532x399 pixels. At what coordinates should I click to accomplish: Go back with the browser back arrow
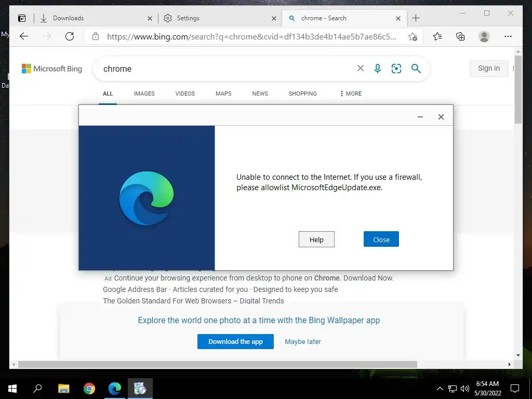[24, 36]
